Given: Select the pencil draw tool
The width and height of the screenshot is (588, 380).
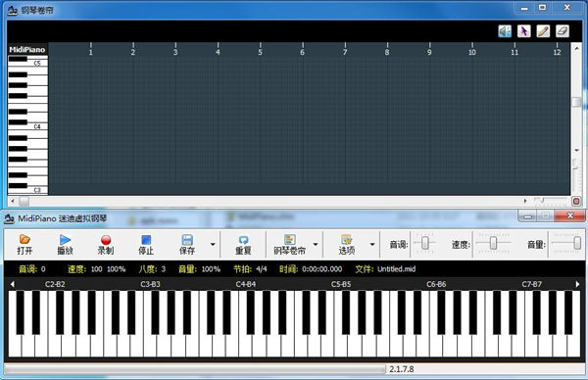Looking at the screenshot, I should pos(543,31).
